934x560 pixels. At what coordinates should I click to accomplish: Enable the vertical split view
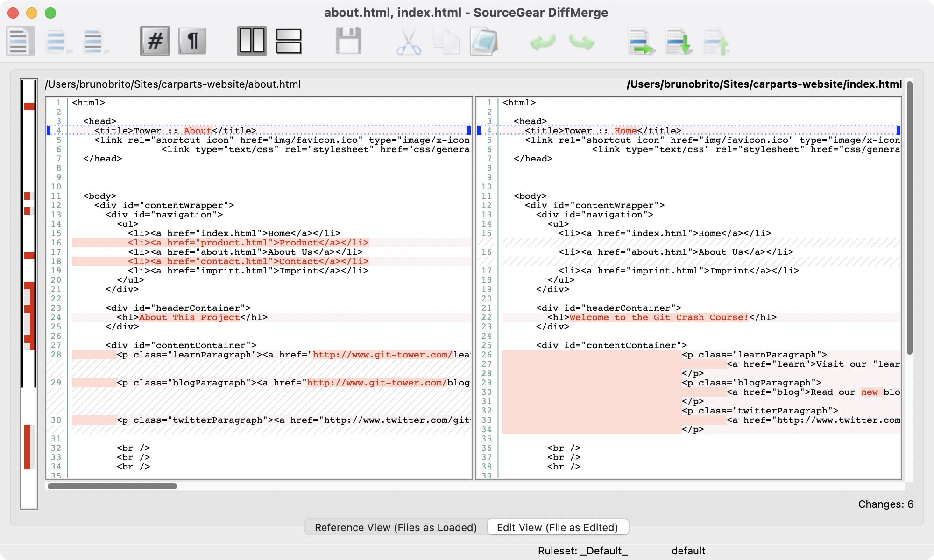(252, 41)
